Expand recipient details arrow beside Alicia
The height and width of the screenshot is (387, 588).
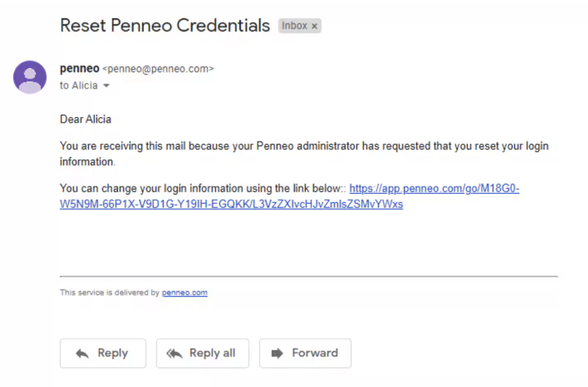point(106,86)
